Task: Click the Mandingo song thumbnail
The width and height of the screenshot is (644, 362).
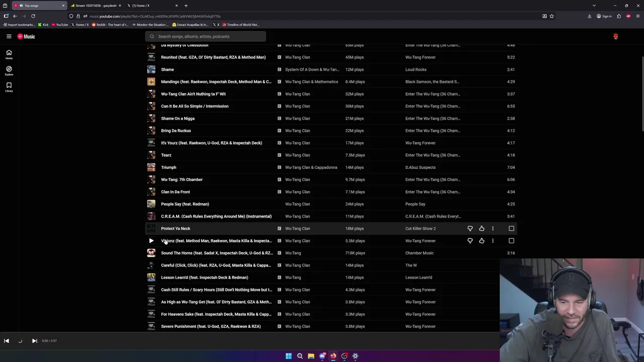Action: (x=151, y=81)
